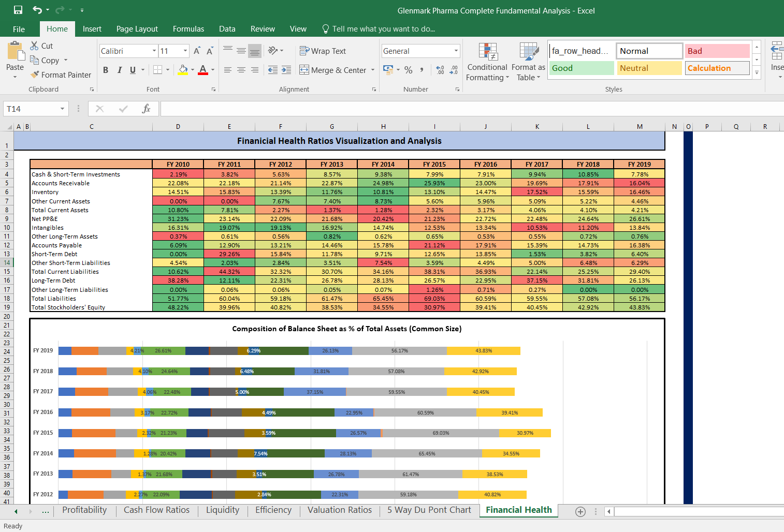This screenshot has width=784, height=532.
Task: Select the row 14 header
Action: pos(7,263)
